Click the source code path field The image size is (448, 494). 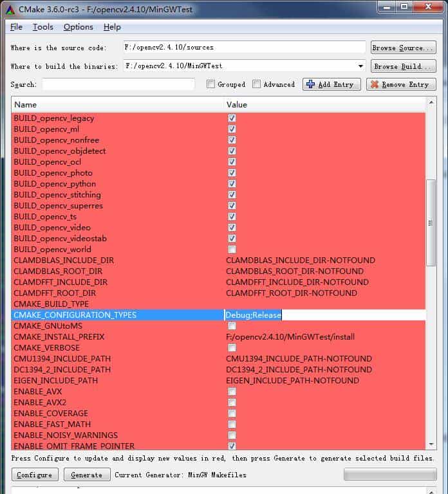245,47
